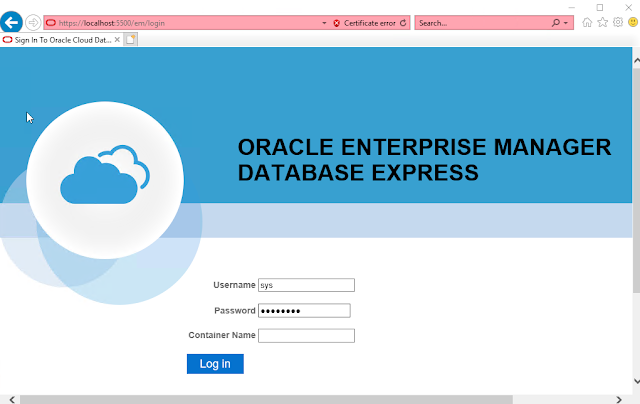This screenshot has height=404, width=640.
Task: Refresh the page with the reload icon
Action: click(x=403, y=23)
